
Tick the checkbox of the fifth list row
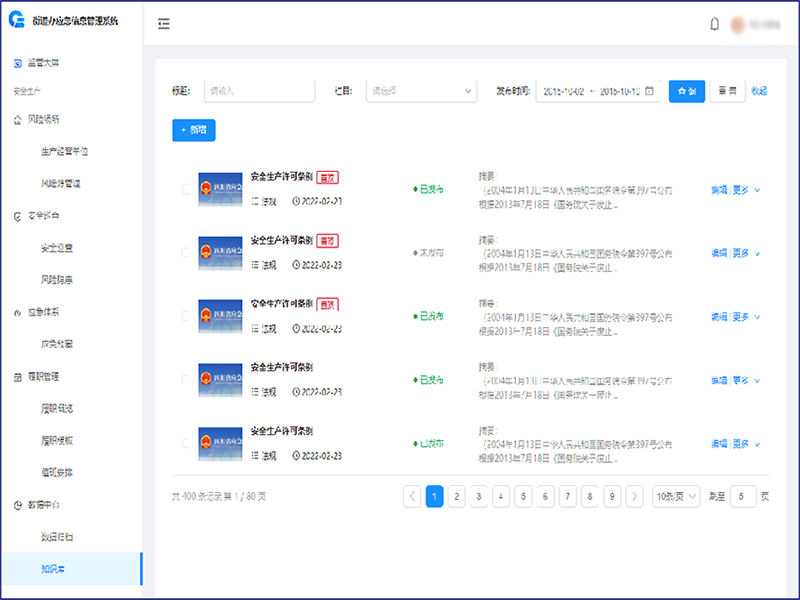click(186, 443)
